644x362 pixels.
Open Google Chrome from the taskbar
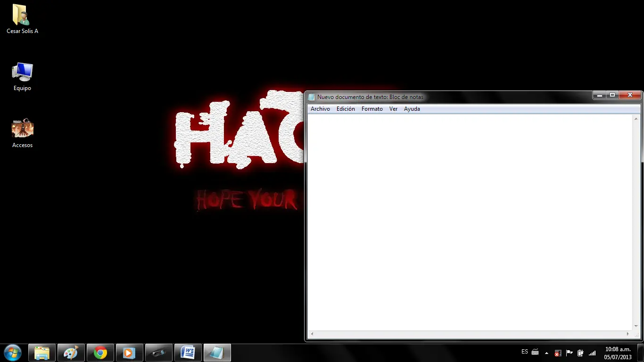100,353
